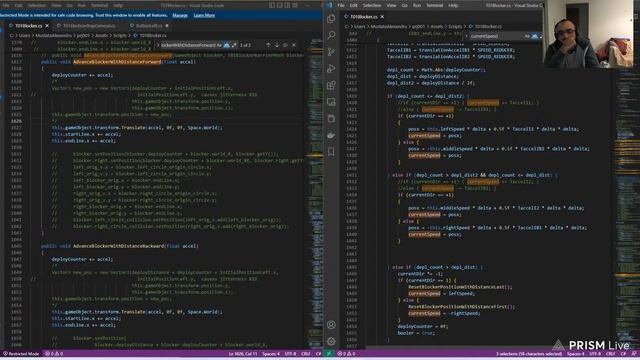
Task: Toggle Match Whole Word in left find widget
Action: (227, 45)
